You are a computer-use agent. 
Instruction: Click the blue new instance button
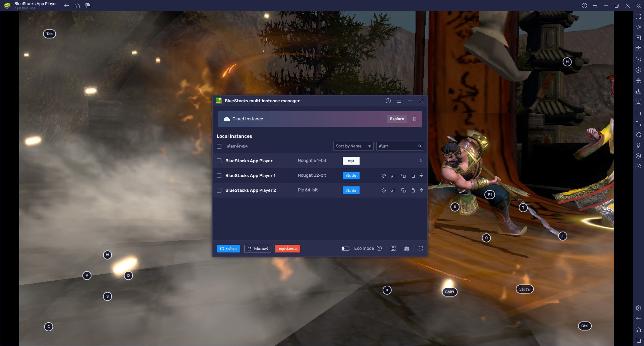pyautogui.click(x=228, y=249)
